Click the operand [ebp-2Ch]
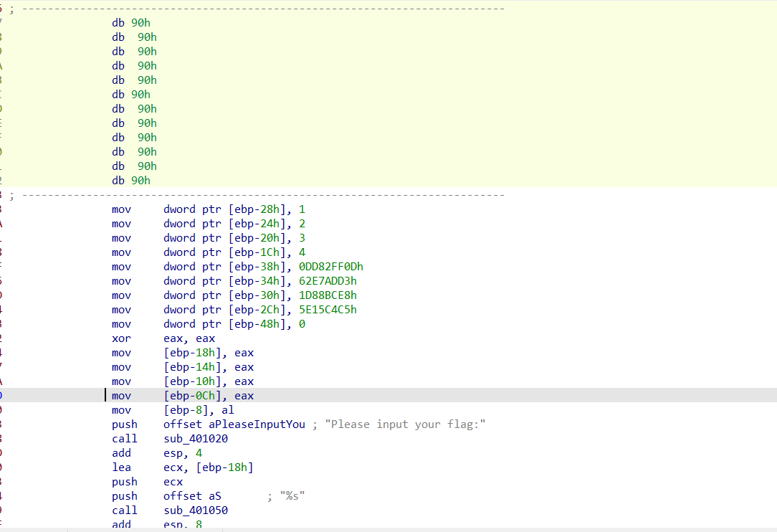The image size is (777, 532). coord(257,310)
